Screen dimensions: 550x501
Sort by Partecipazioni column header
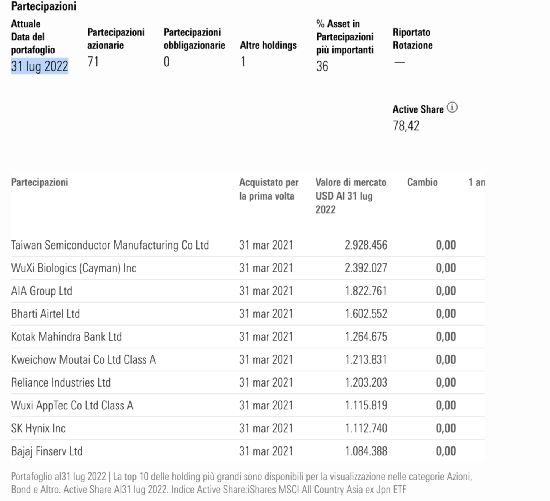pos(39,182)
